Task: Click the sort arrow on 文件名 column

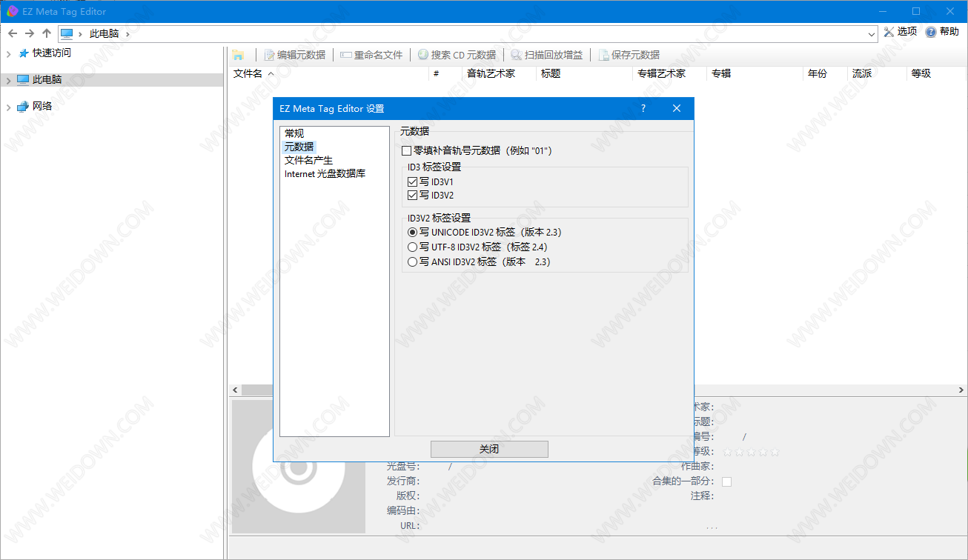Action: [x=271, y=74]
